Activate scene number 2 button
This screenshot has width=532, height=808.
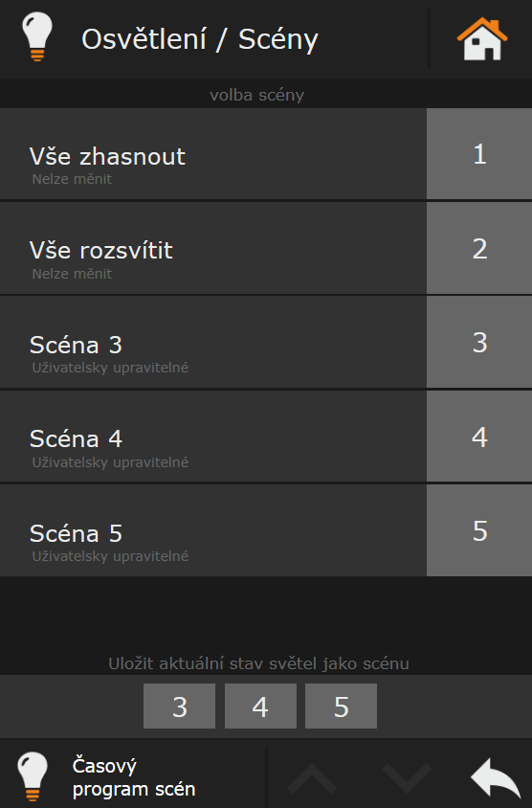[x=479, y=248]
